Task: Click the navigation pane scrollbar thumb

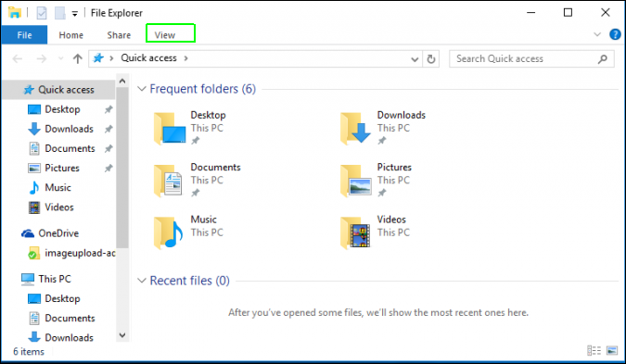Action: (x=122, y=168)
